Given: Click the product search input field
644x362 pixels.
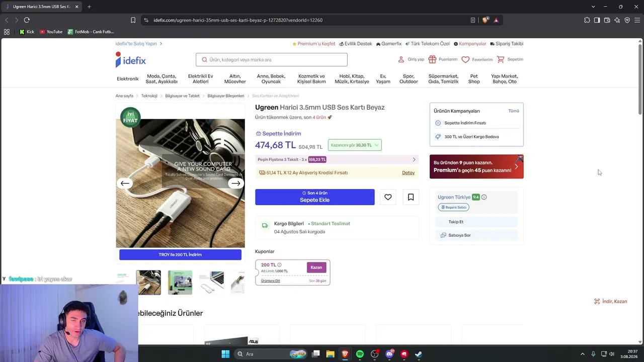Looking at the screenshot, I should tap(272, 60).
